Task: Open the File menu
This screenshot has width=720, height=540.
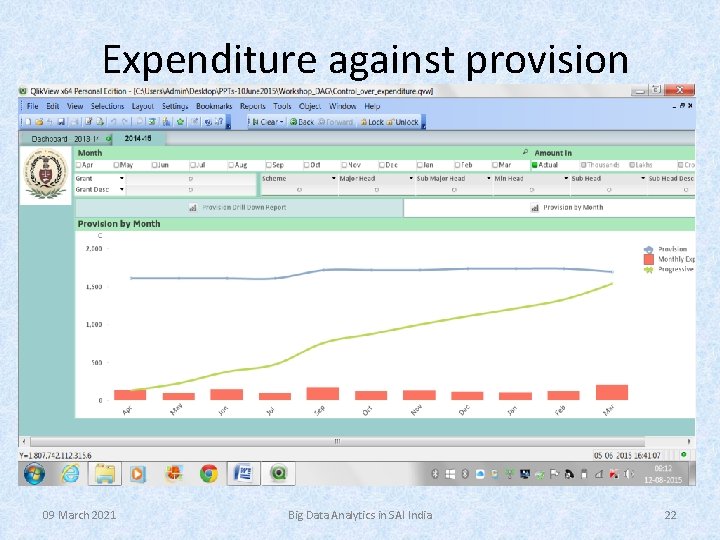Action: [33, 106]
